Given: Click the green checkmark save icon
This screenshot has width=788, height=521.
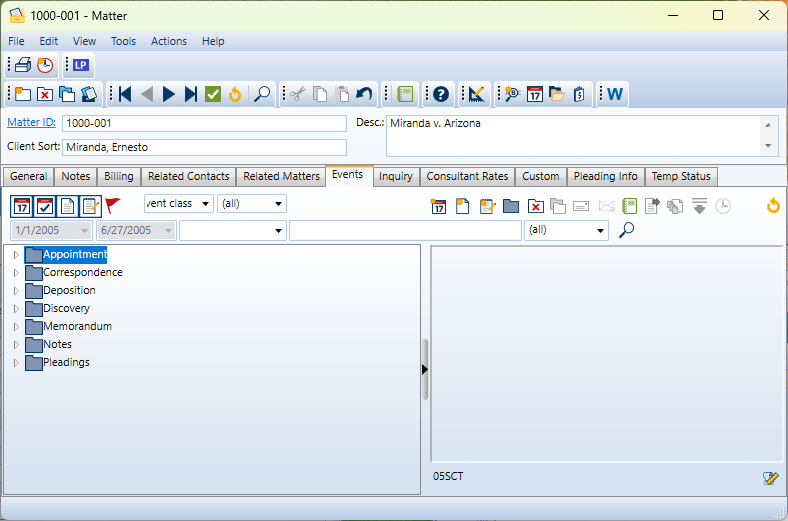Looking at the screenshot, I should coord(213,94).
